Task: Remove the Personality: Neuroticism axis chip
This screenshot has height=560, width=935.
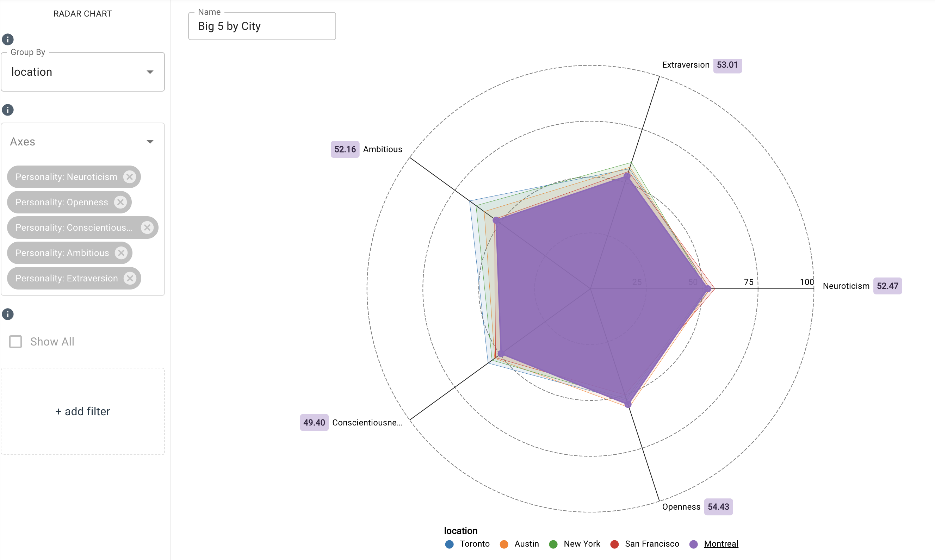Action: pyautogui.click(x=130, y=176)
